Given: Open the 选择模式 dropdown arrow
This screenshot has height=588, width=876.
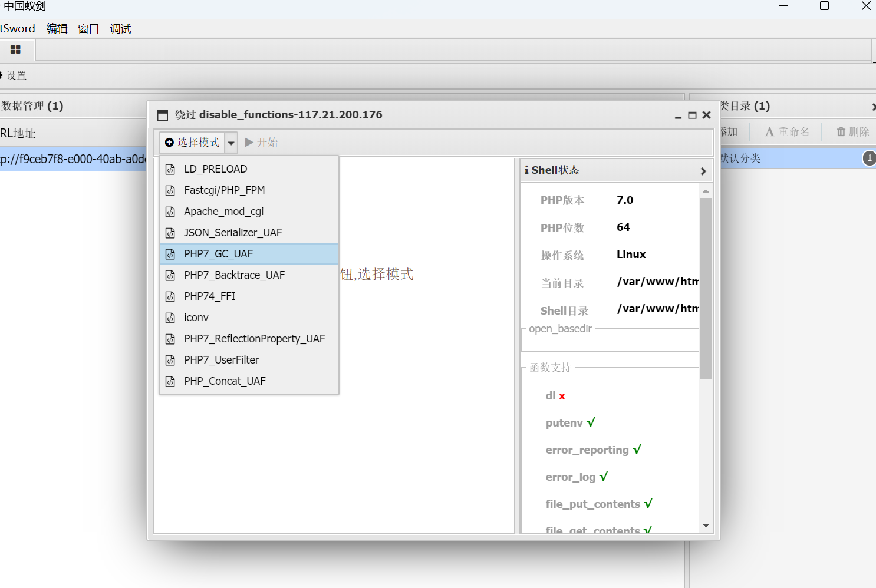Looking at the screenshot, I should point(232,143).
